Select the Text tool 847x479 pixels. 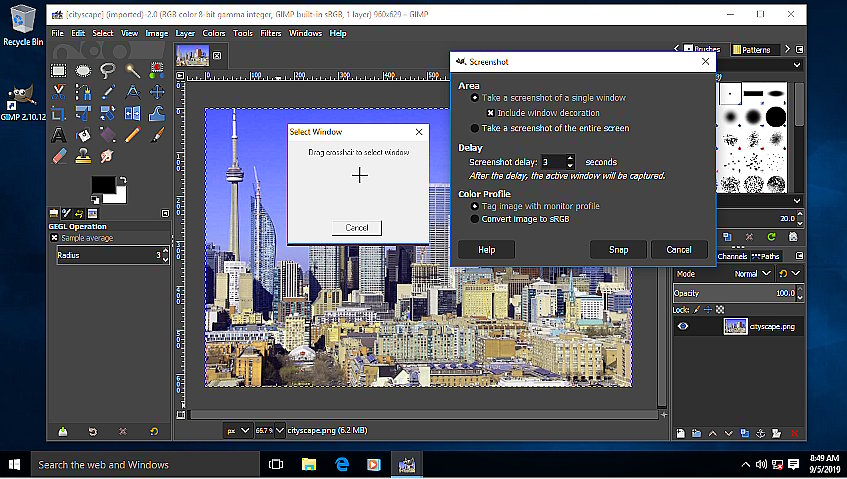point(59,135)
